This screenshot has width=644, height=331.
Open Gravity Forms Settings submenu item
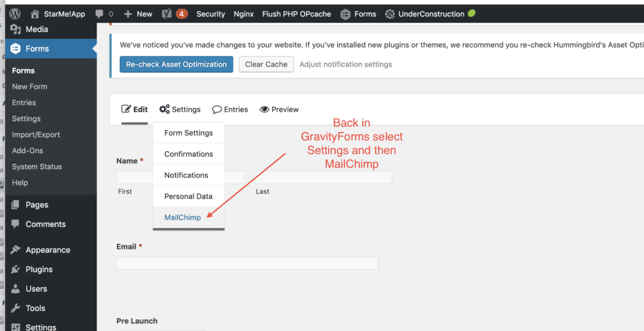[26, 119]
